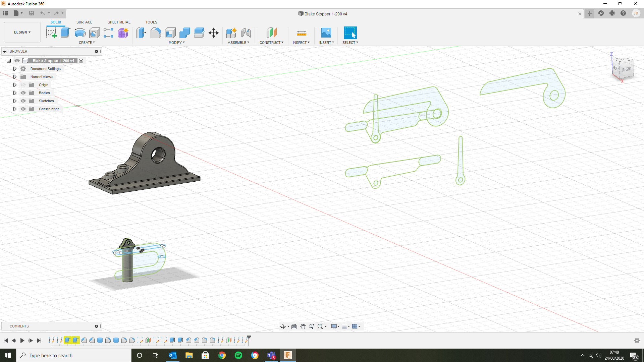Open the CONSTRUCT menu
Screen dimensions: 644x362
(x=271, y=43)
